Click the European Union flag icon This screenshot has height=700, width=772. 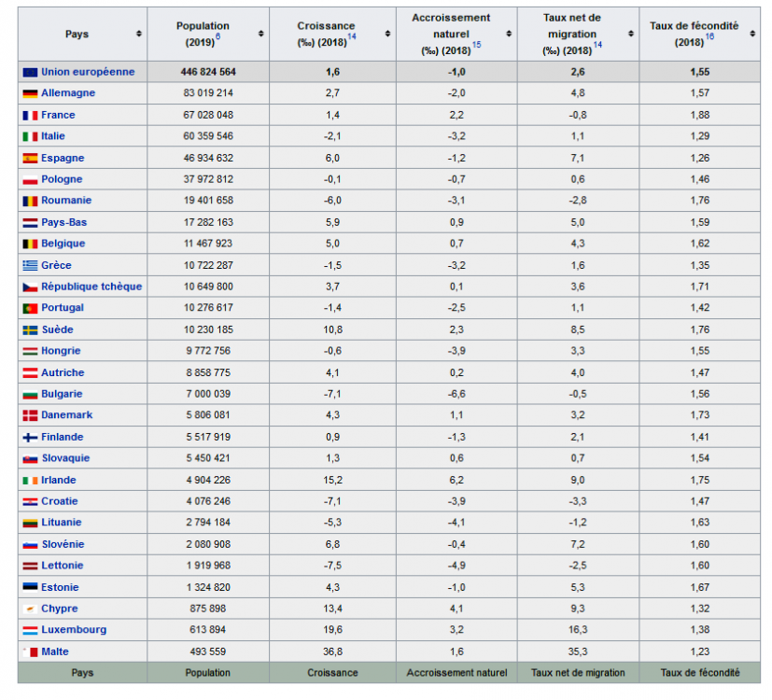pyautogui.click(x=30, y=72)
